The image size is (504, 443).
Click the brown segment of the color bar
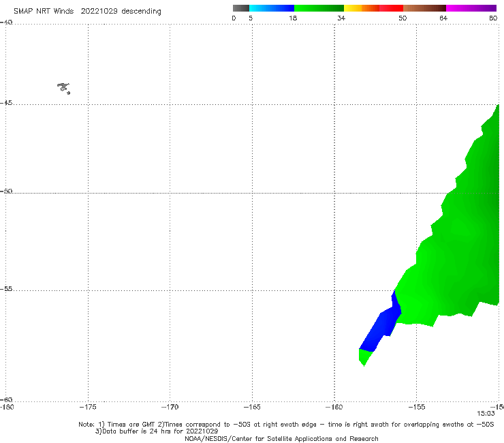[424, 8]
